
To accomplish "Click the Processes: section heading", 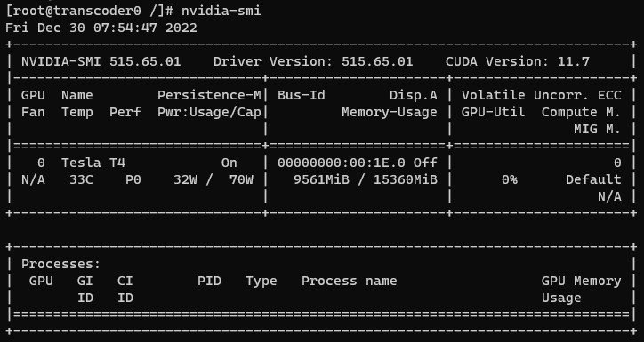I will coord(60,264).
